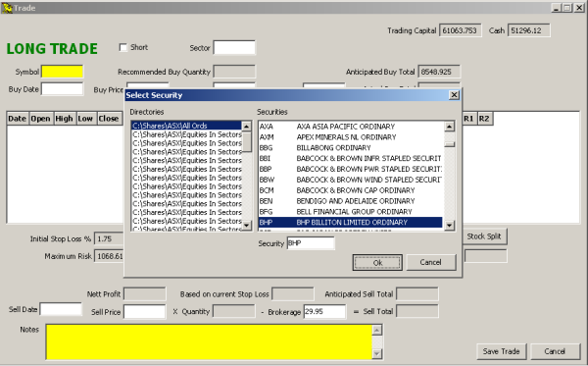The width and height of the screenshot is (588, 366).
Task: Click the Brokerage field showing 29.95
Action: click(324, 311)
